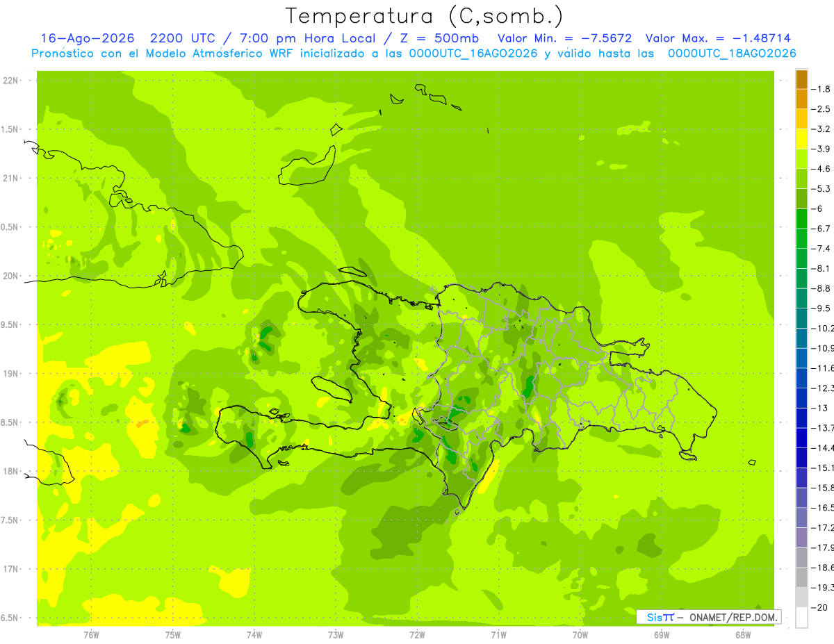Click the '73W' longitude label
The image size is (834, 644).
coord(336,635)
